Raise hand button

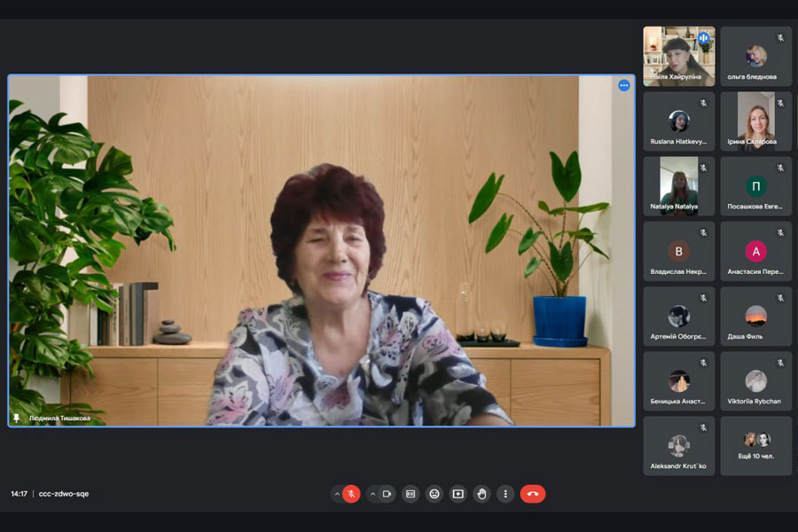coord(482,494)
